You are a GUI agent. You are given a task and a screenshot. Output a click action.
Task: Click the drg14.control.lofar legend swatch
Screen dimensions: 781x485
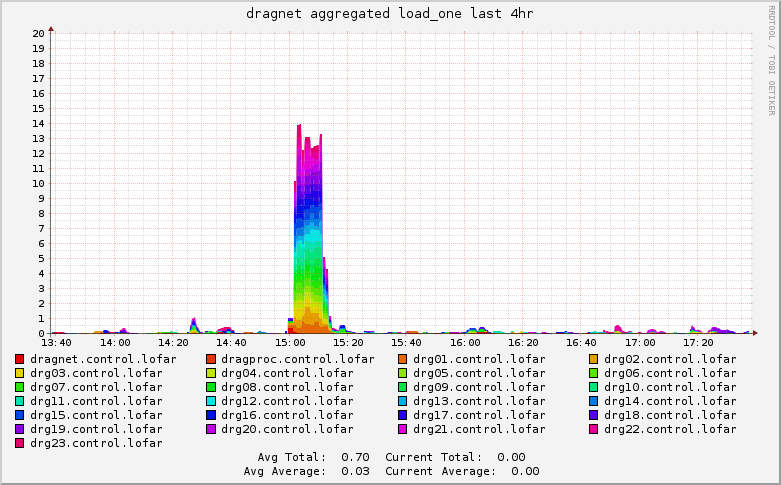[593, 401]
